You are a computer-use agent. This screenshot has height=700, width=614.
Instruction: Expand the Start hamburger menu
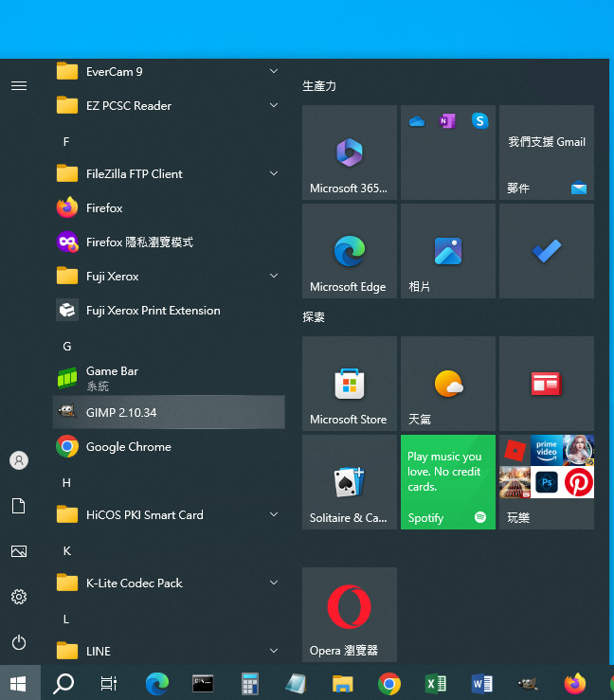click(x=19, y=85)
